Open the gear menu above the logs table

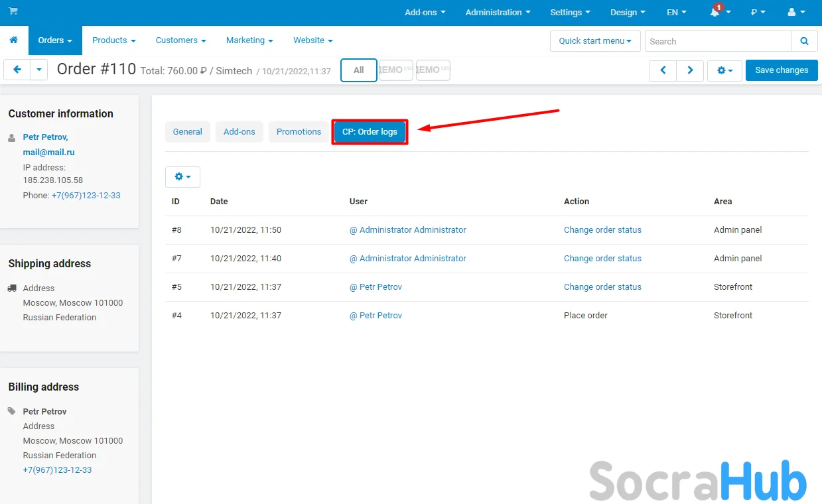tap(182, 177)
